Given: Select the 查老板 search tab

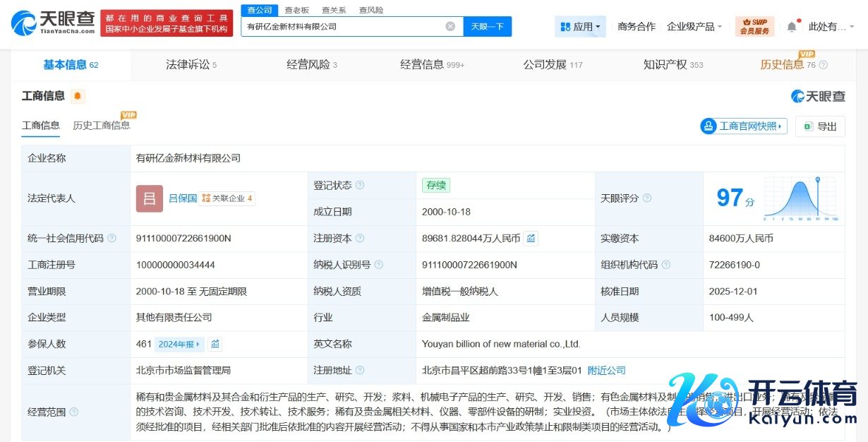Looking at the screenshot, I should [x=296, y=10].
